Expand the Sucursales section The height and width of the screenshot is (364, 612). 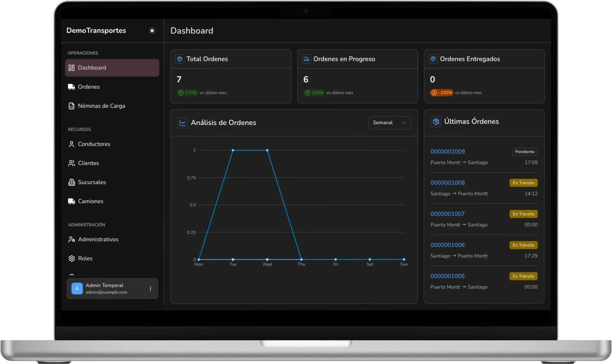tap(92, 182)
